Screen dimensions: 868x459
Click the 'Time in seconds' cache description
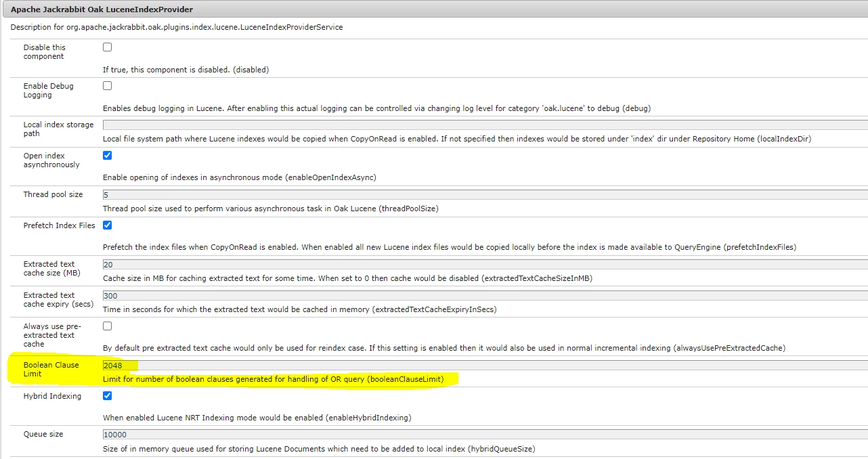tap(299, 309)
